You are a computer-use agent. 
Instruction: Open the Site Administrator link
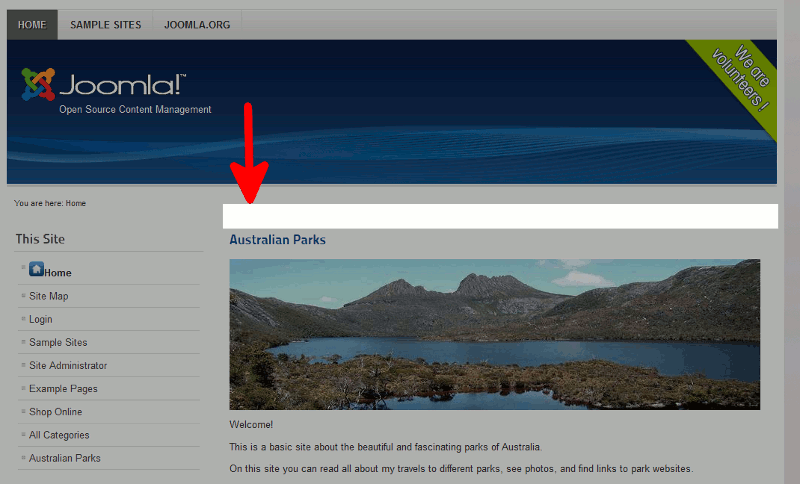click(68, 365)
